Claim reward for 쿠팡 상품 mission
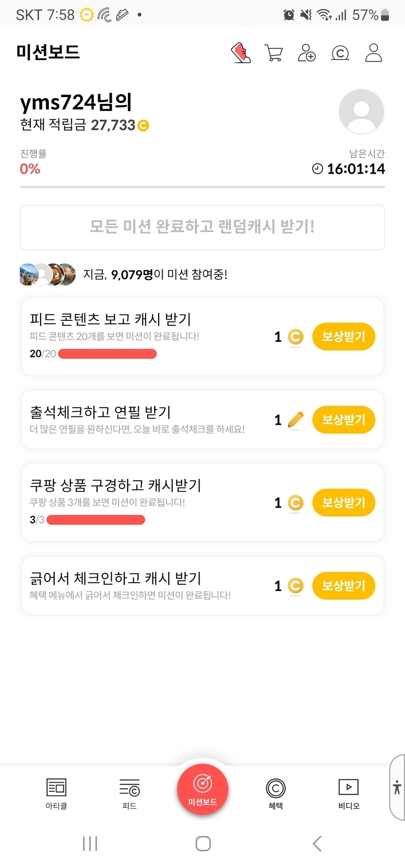This screenshot has width=405, height=868. tap(344, 502)
